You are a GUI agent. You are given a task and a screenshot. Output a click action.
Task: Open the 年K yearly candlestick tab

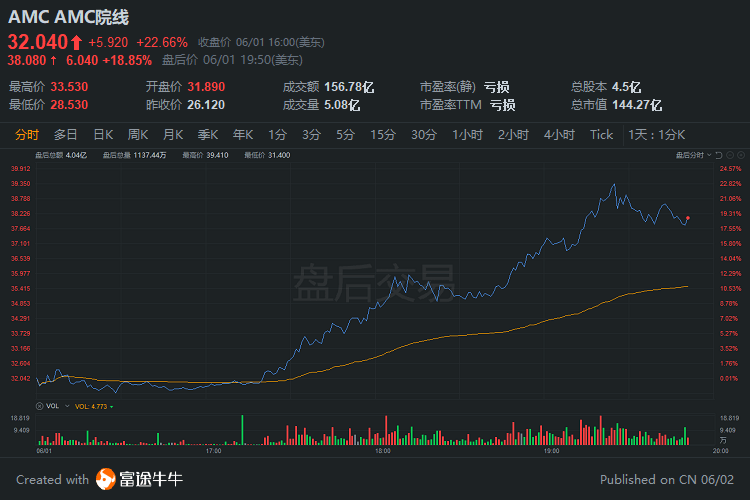tap(243, 135)
